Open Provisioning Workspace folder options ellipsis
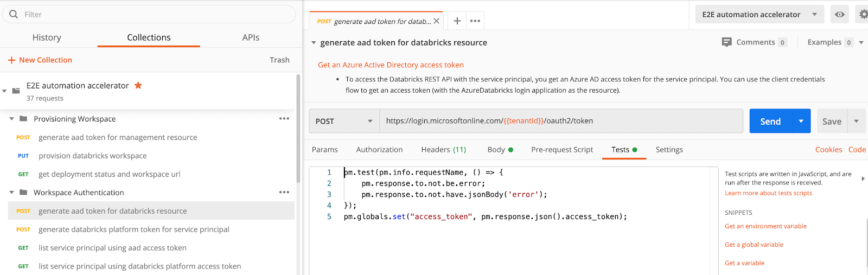 click(284, 119)
